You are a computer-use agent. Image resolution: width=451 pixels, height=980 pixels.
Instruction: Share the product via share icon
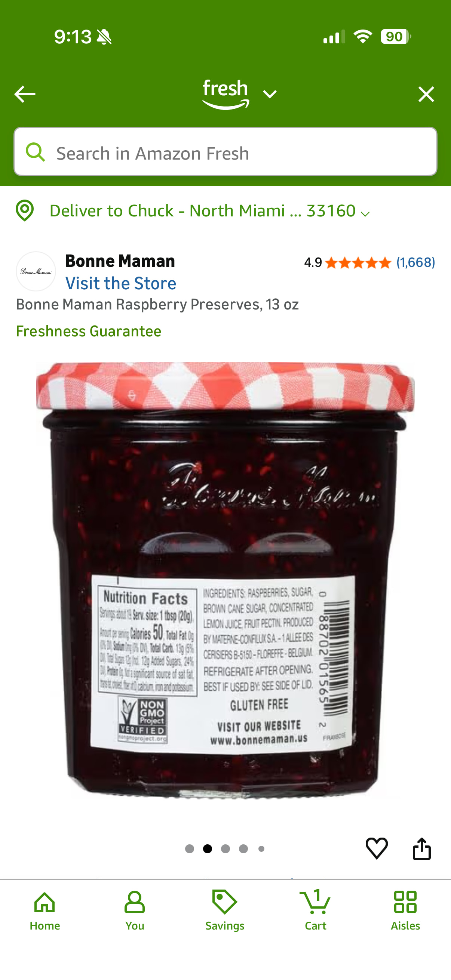tap(422, 848)
